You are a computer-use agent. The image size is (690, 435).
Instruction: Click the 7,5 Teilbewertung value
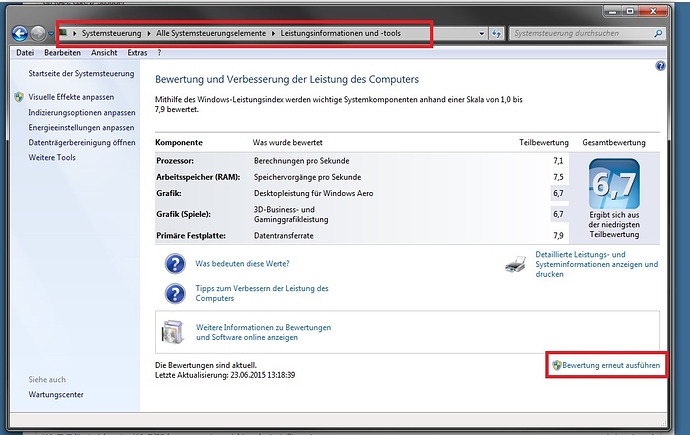tap(558, 177)
